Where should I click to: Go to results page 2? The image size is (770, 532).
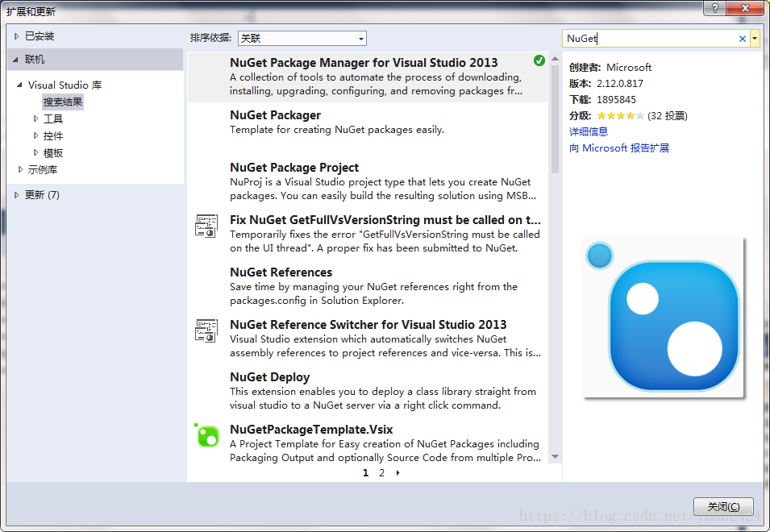pos(381,472)
